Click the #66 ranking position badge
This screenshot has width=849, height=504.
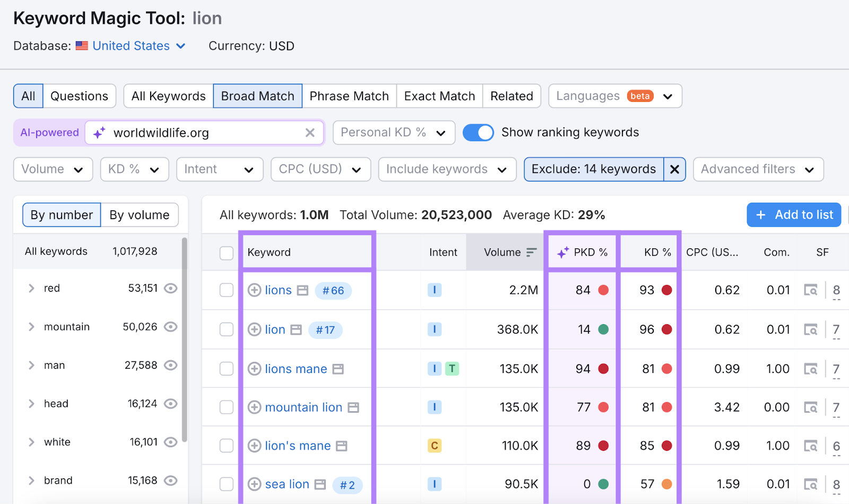[333, 291]
